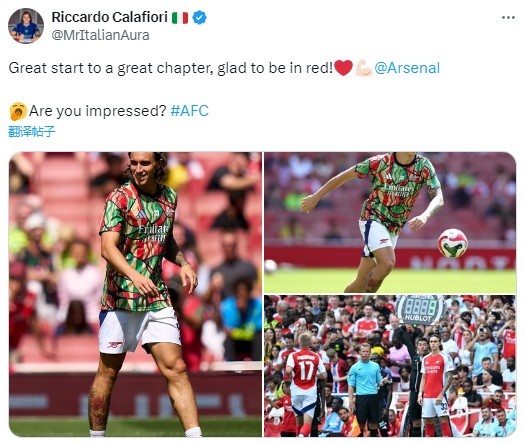
Task: Open Riccardo Calafiori display name
Action: click(x=109, y=17)
